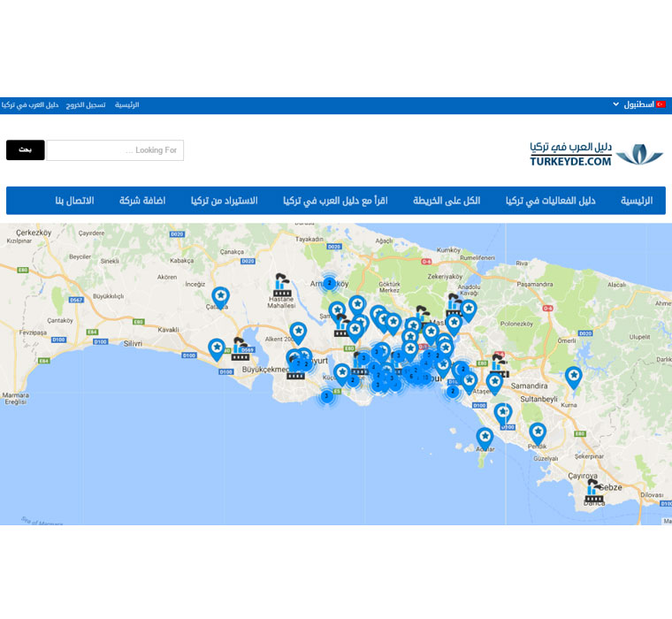Open اضافة شركة menu item

[142, 201]
